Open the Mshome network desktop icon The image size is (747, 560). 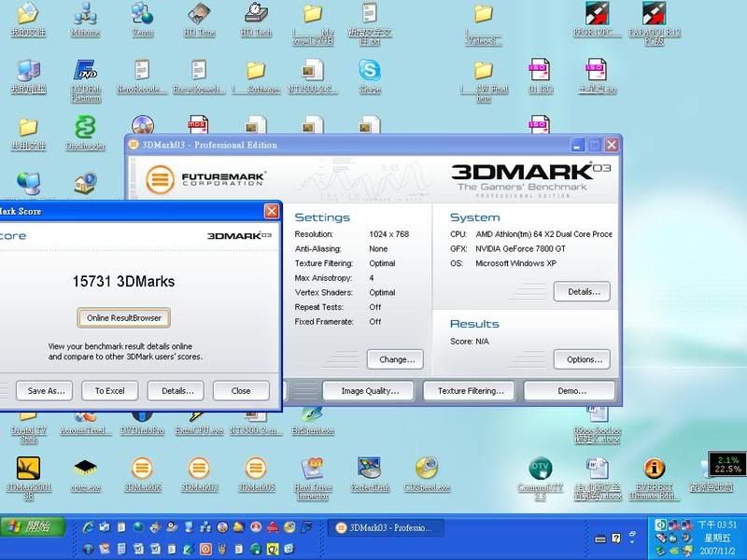point(85,20)
